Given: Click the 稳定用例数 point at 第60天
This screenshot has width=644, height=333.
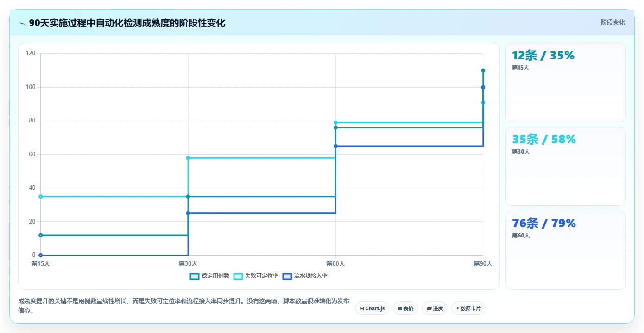Looking at the screenshot, I should click(335, 128).
